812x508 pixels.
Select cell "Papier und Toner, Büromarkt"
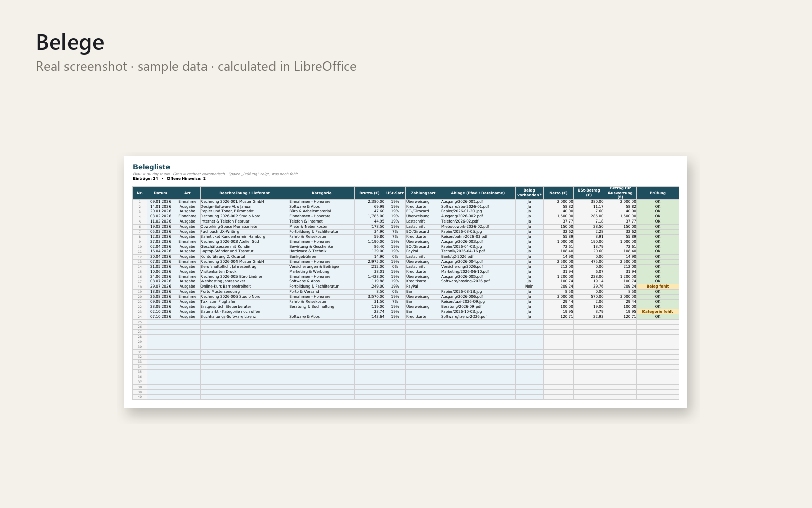pos(245,211)
